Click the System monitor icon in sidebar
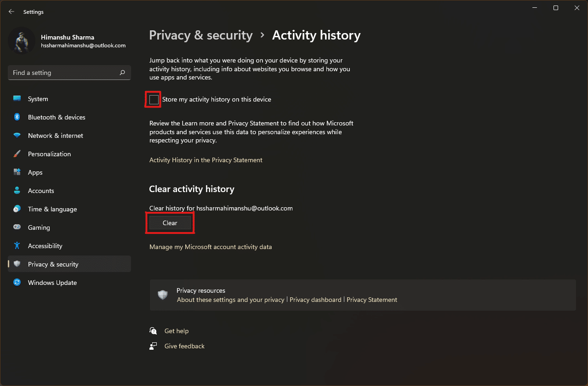 click(x=17, y=99)
